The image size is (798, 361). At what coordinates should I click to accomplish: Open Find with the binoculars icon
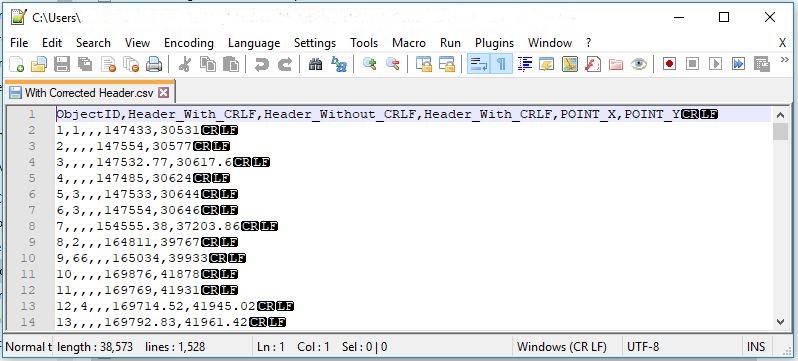pyautogui.click(x=316, y=64)
